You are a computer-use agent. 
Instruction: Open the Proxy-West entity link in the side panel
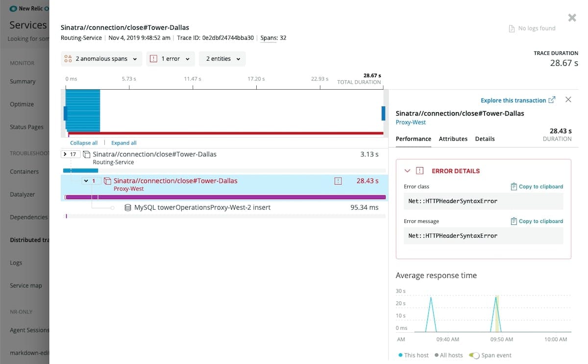pos(411,122)
